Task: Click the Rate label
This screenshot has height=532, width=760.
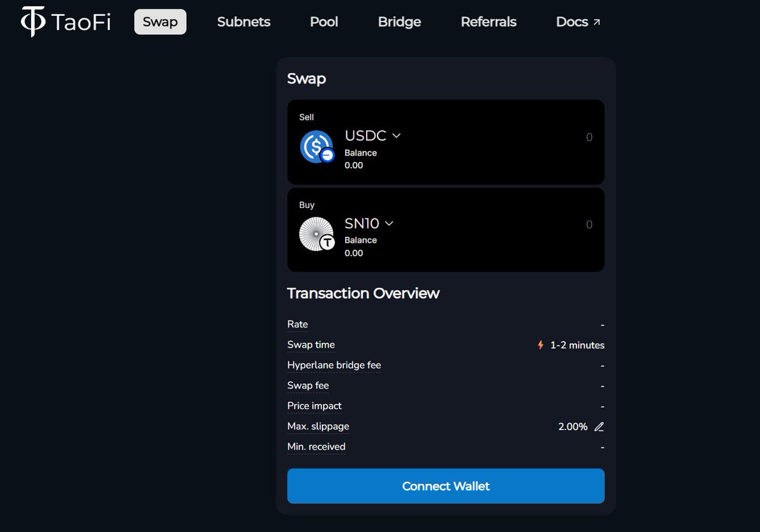Action: 298,324
